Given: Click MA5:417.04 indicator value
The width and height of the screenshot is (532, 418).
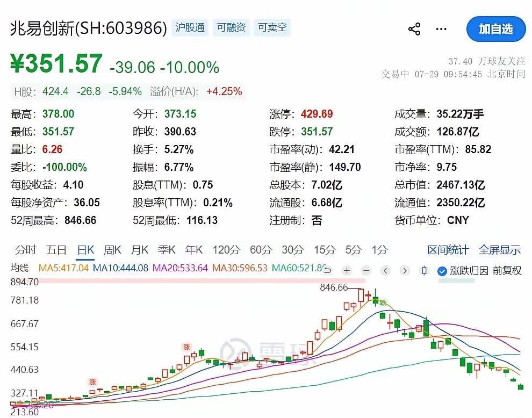Looking at the screenshot, I should click(63, 268).
